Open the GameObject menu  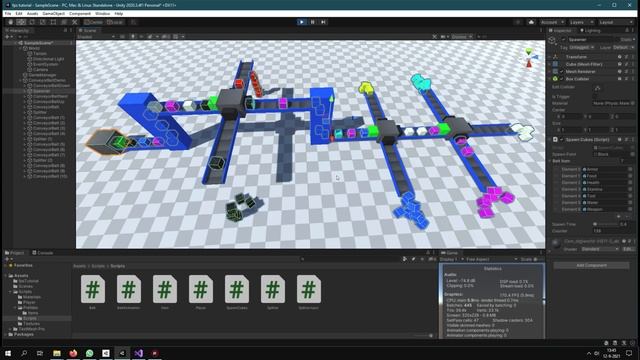[53, 13]
